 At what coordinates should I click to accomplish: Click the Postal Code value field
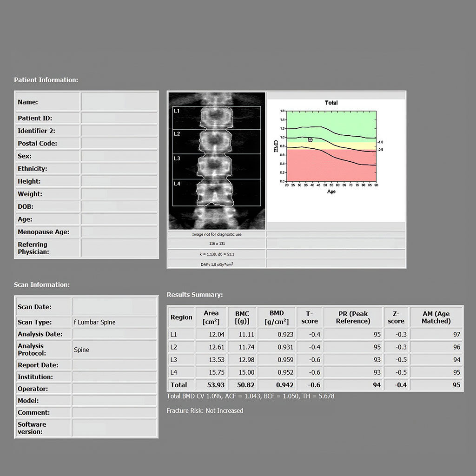point(119,143)
